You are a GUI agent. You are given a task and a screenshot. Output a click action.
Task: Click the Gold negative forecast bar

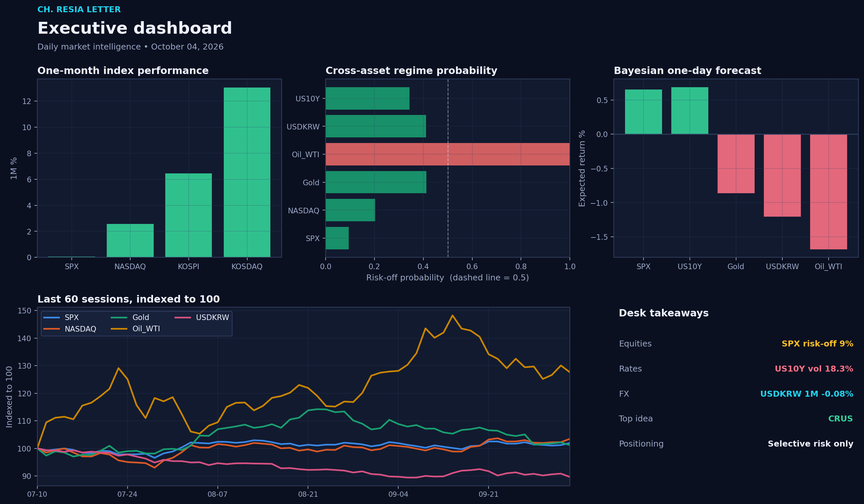pyautogui.click(x=736, y=164)
